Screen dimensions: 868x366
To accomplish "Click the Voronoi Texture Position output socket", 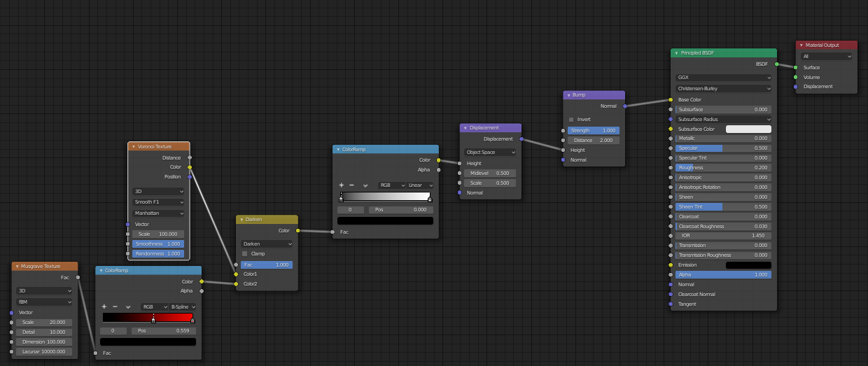I will coord(189,176).
